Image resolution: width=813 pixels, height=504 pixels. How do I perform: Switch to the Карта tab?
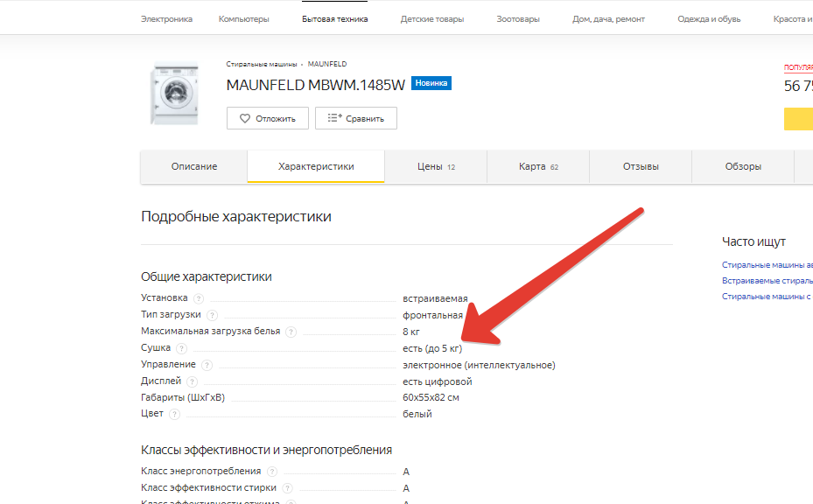538,166
